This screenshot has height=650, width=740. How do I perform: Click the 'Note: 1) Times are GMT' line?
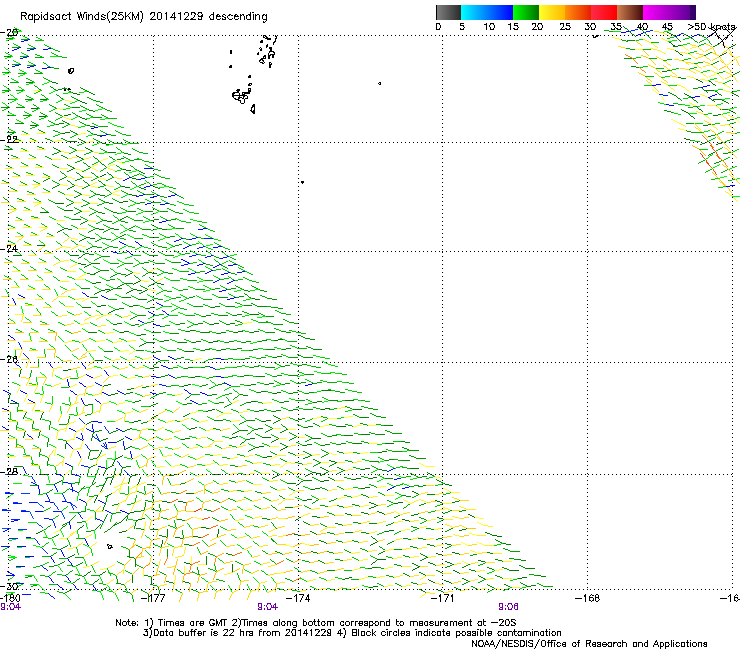click(316, 623)
